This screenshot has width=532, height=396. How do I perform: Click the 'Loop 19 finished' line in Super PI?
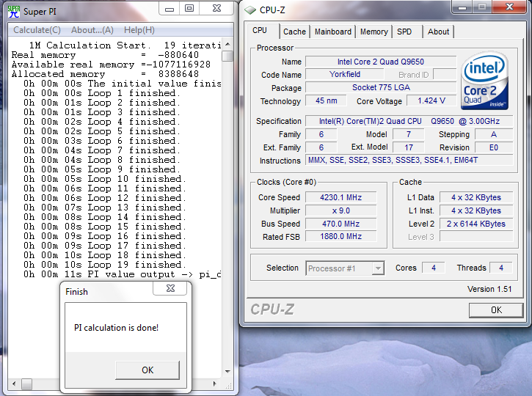[x=105, y=265]
